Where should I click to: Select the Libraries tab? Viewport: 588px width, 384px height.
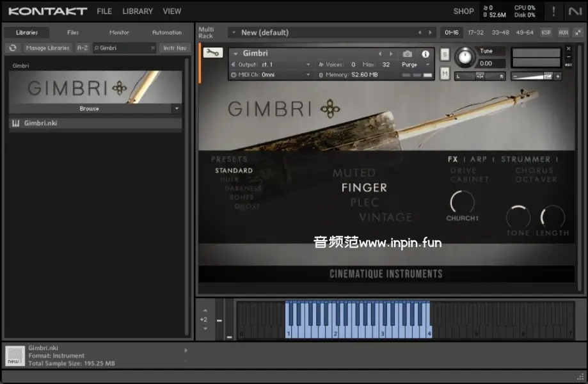[x=27, y=33]
